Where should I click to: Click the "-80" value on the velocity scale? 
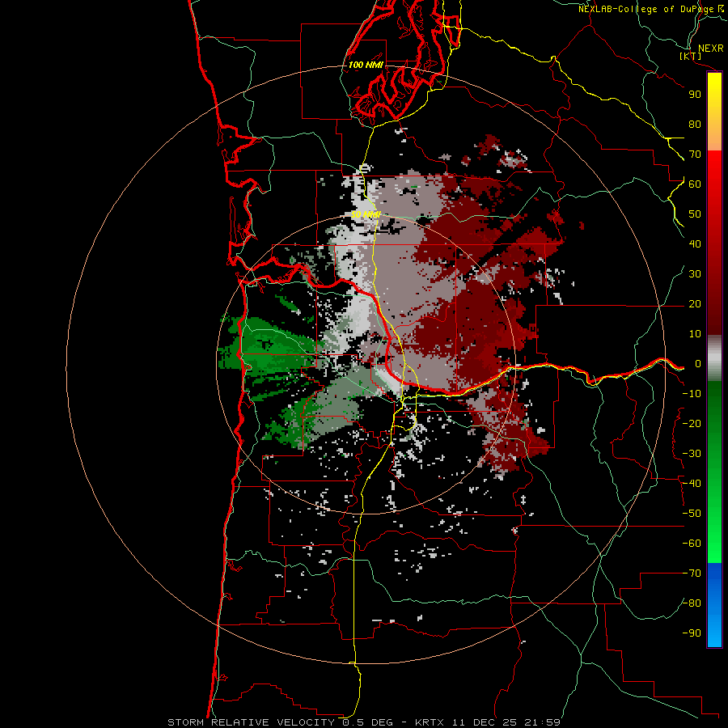click(692, 603)
